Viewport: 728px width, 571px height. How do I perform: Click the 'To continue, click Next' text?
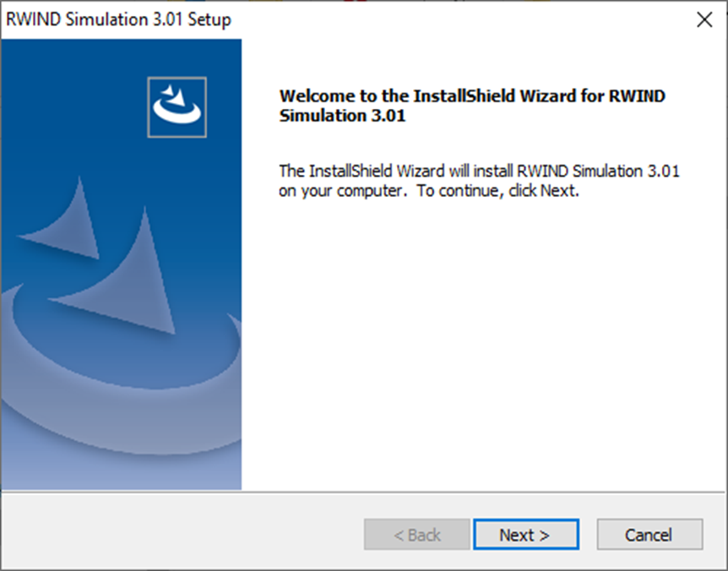coord(497,191)
